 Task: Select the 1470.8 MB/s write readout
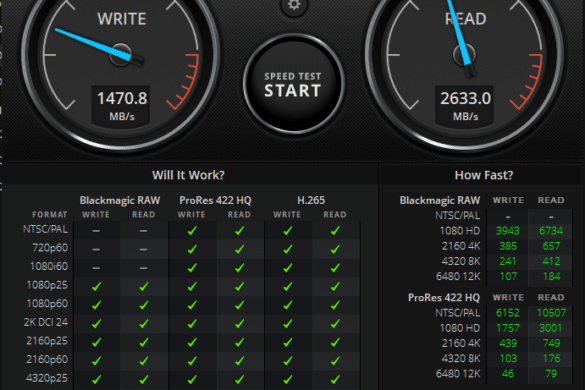(x=122, y=105)
